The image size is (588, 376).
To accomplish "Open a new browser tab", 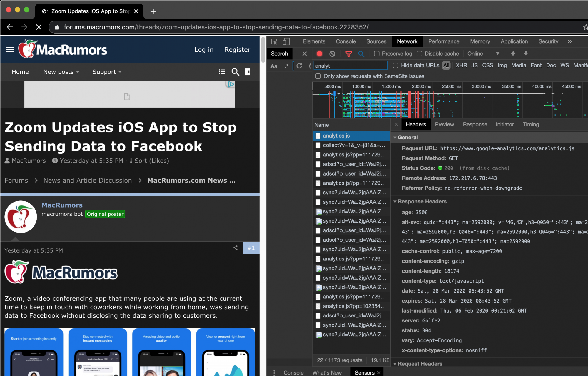I will (x=153, y=11).
